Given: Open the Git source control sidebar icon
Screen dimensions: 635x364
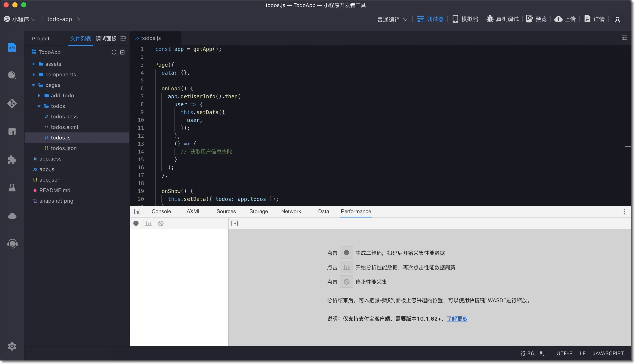Looking at the screenshot, I should click(x=12, y=103).
